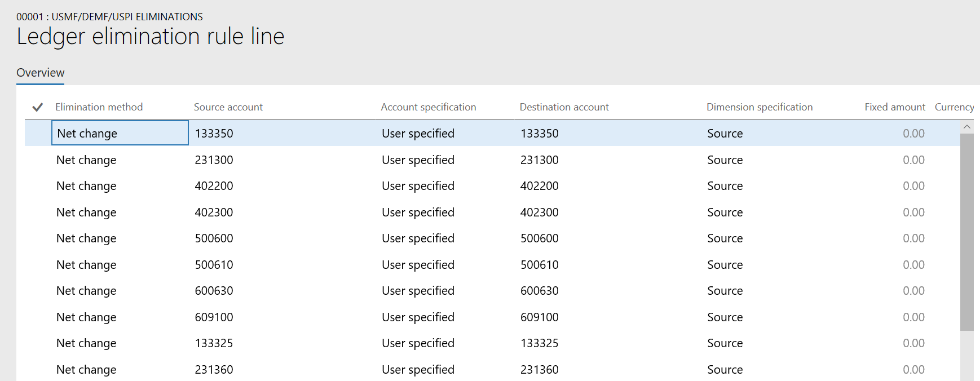Click fixed amount 0.00 for 500610 row
This screenshot has height=381, width=980.
pyautogui.click(x=913, y=265)
